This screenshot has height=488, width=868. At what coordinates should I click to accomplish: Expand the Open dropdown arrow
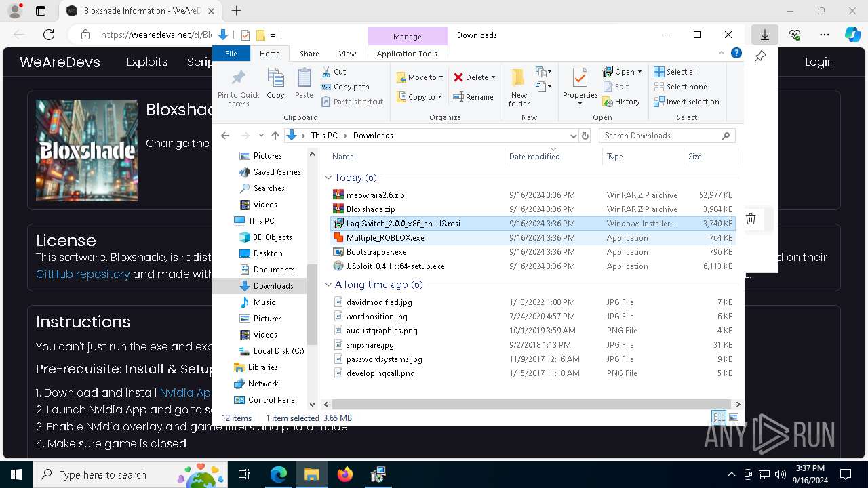click(639, 72)
